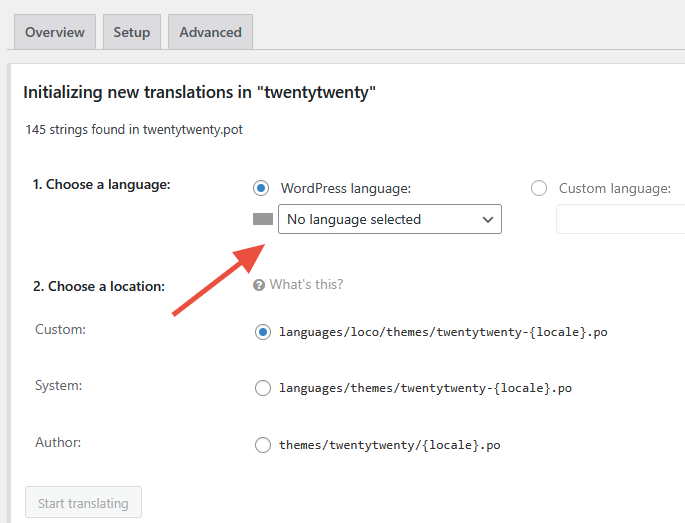Open the 'No language selected' dropdown

(380, 219)
